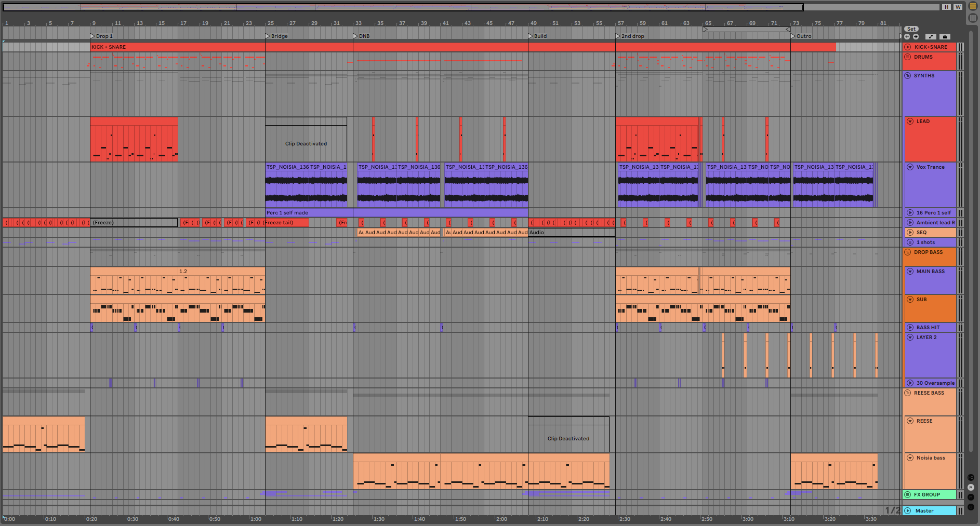Viewport: 980px width, 526px height.
Task: Select the deactivated clip on LEAD track
Action: [306, 139]
